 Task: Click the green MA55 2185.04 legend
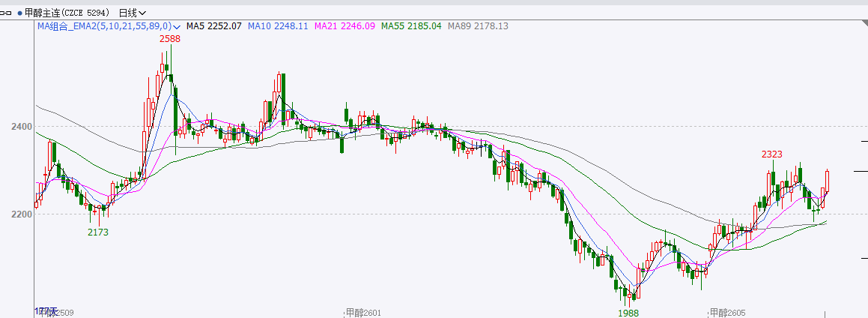[x=411, y=26]
